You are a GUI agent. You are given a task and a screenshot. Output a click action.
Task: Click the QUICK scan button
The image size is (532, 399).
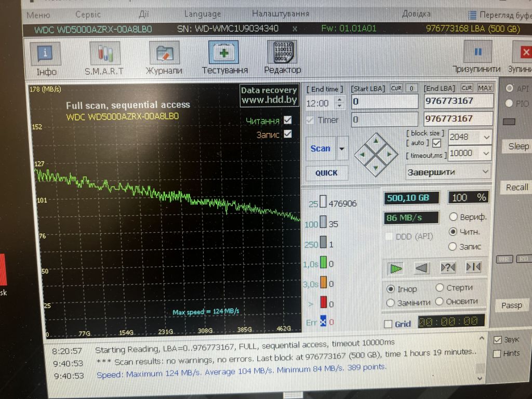(x=326, y=173)
